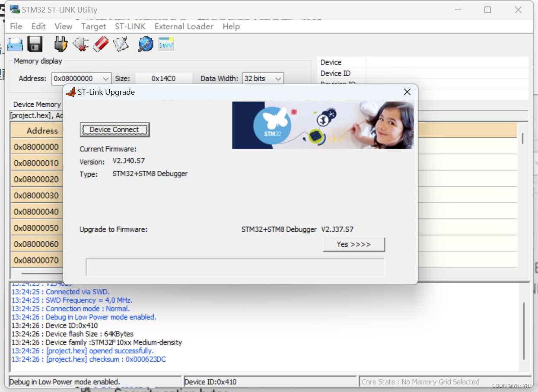Click log line 'Device flash Size : 64KBytes'
The width and height of the screenshot is (538, 392).
pyautogui.click(x=72, y=334)
